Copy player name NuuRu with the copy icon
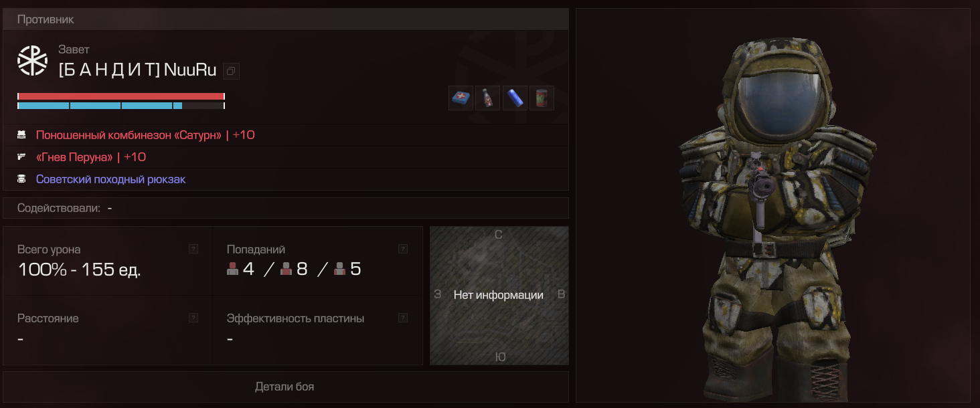 (x=231, y=70)
